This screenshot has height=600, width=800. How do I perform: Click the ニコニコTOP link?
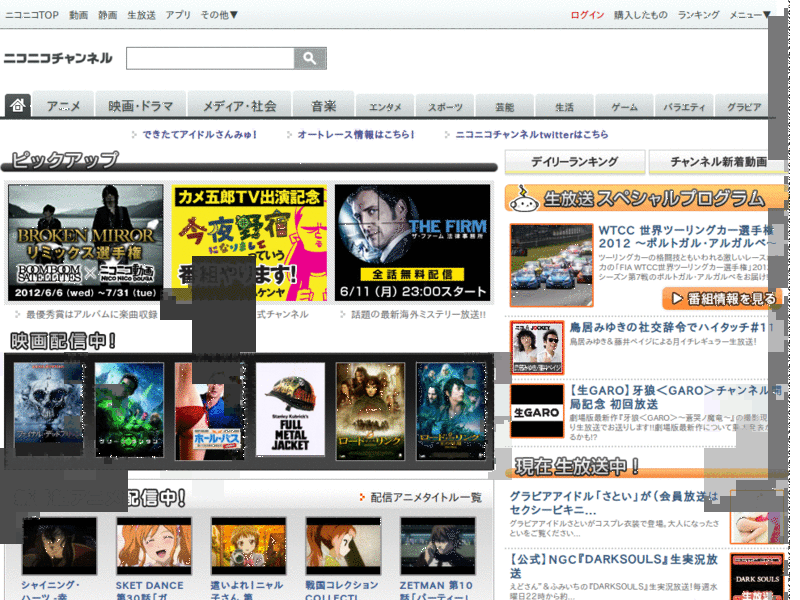(32, 15)
